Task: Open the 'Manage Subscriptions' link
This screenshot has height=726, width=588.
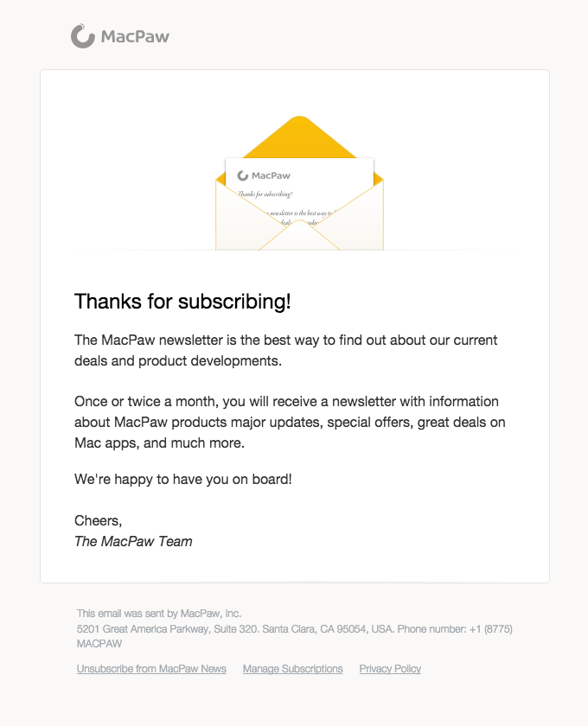Action: coord(292,669)
